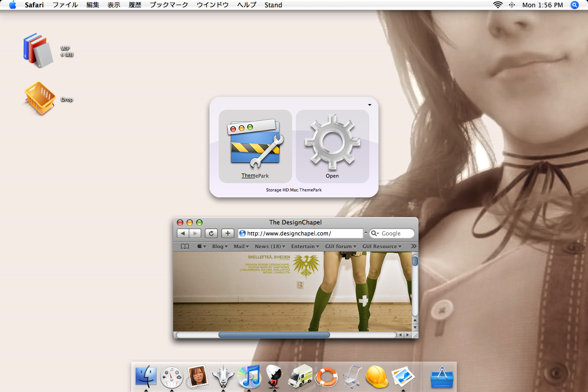The height and width of the screenshot is (392, 588).
Task: Reload the DesignChapel page
Action: (211, 233)
